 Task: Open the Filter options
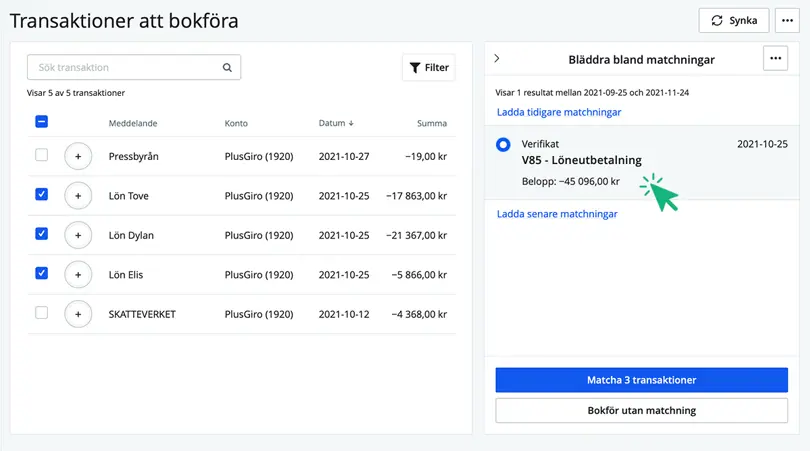pyautogui.click(x=428, y=68)
